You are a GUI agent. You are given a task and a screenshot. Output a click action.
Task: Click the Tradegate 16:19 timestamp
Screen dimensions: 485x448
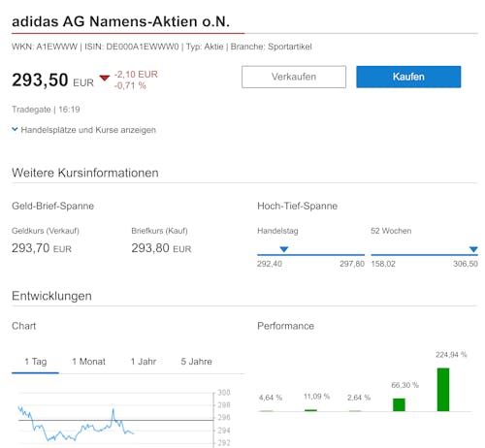click(x=46, y=110)
